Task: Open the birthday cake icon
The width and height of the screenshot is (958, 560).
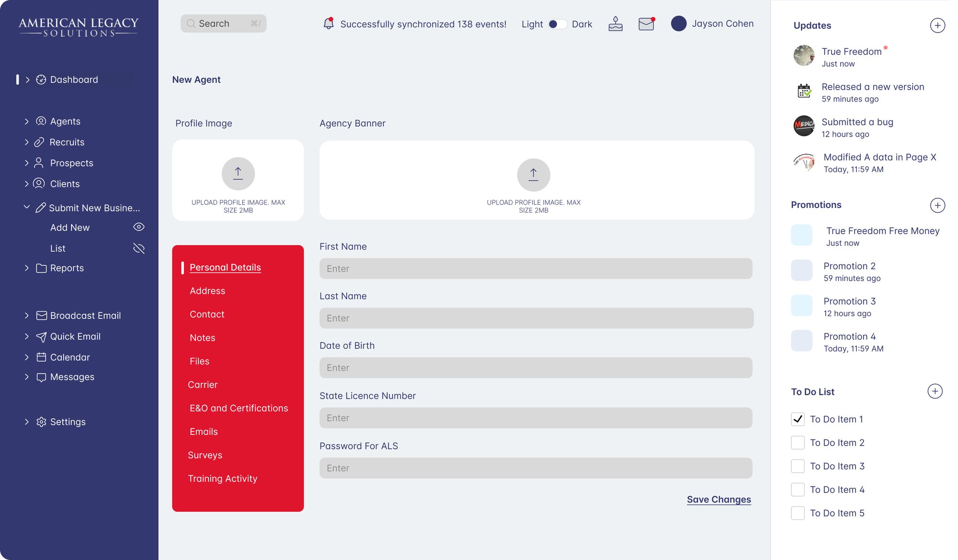Action: coord(616,23)
